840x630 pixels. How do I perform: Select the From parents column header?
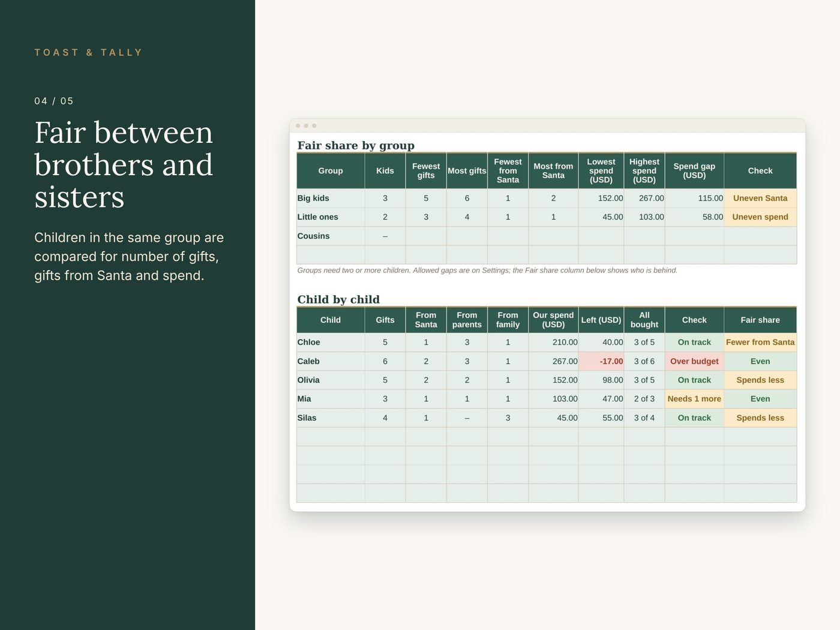pyautogui.click(x=467, y=320)
